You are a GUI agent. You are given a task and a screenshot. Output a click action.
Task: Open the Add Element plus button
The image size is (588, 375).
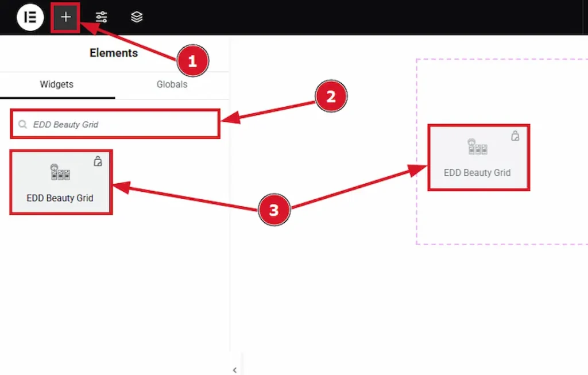65,17
